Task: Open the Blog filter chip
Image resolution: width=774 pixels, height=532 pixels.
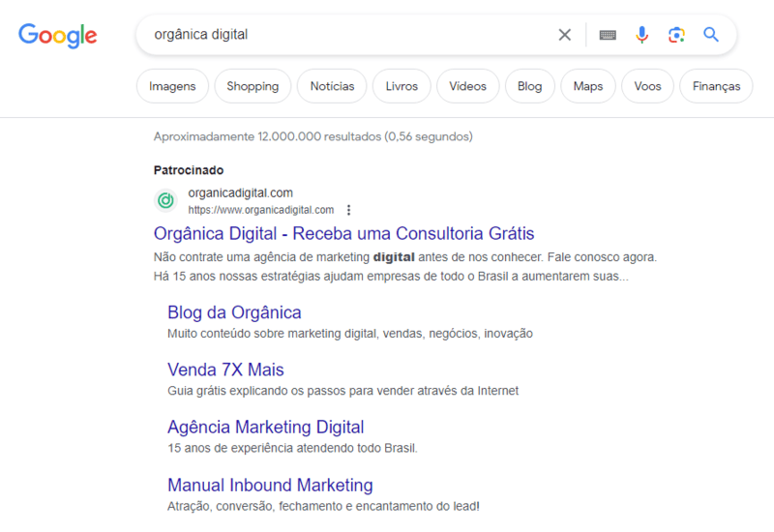Action: click(x=529, y=86)
